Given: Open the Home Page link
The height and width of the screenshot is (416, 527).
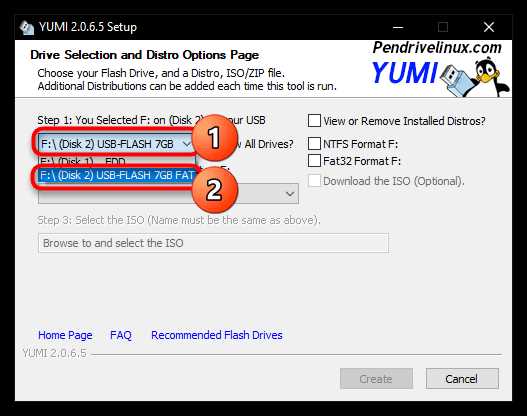Looking at the screenshot, I should 65,335.
